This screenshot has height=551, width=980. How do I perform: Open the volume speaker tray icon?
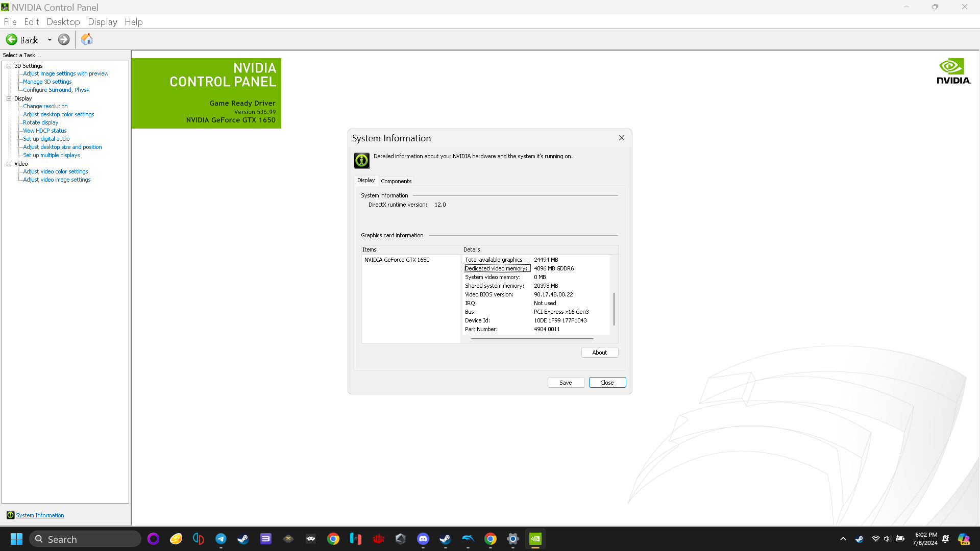pyautogui.click(x=887, y=539)
